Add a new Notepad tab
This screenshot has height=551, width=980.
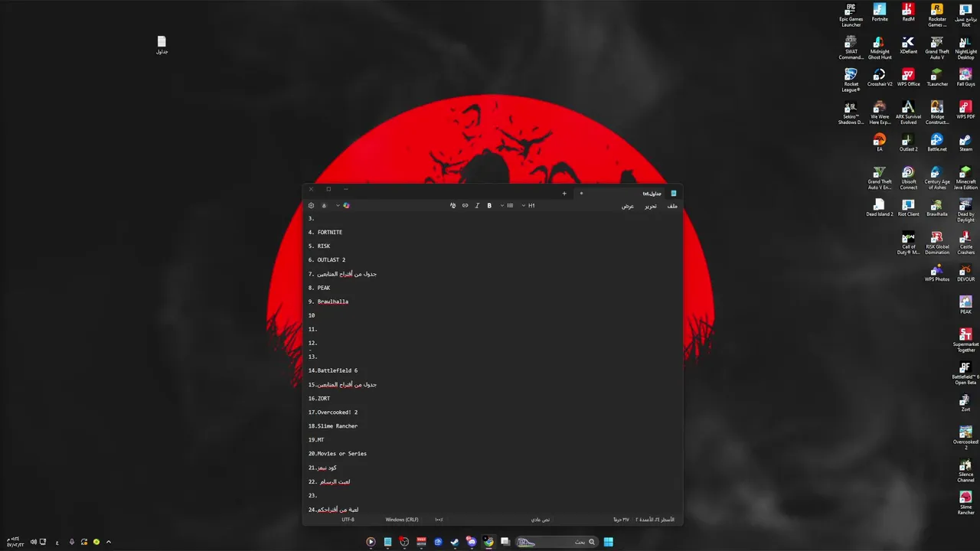pos(564,194)
